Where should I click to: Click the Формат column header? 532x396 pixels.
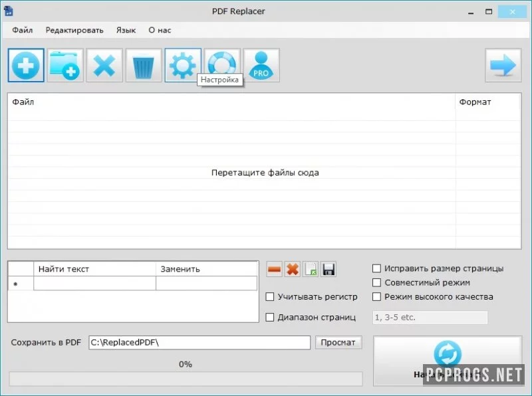point(488,102)
